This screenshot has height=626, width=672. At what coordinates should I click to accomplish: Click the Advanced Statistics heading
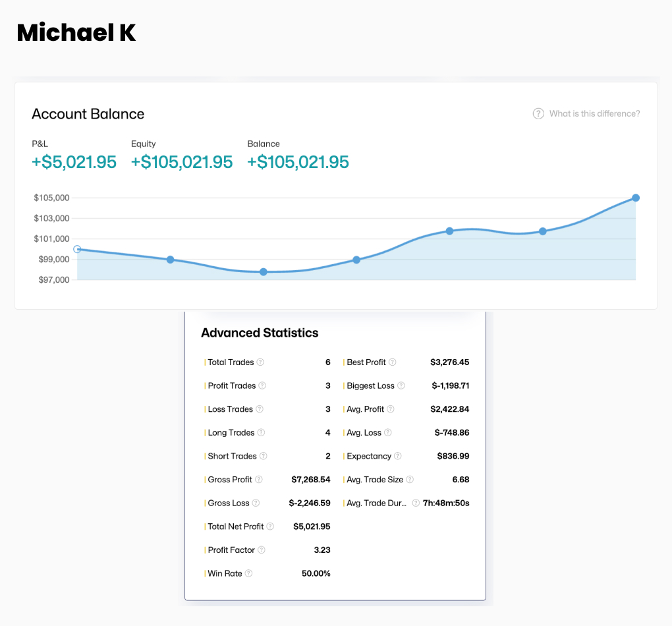coord(260,333)
